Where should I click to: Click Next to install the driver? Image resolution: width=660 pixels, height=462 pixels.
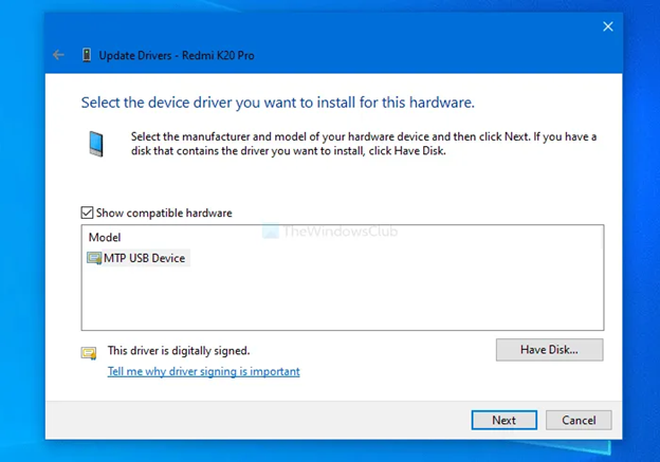point(504,420)
